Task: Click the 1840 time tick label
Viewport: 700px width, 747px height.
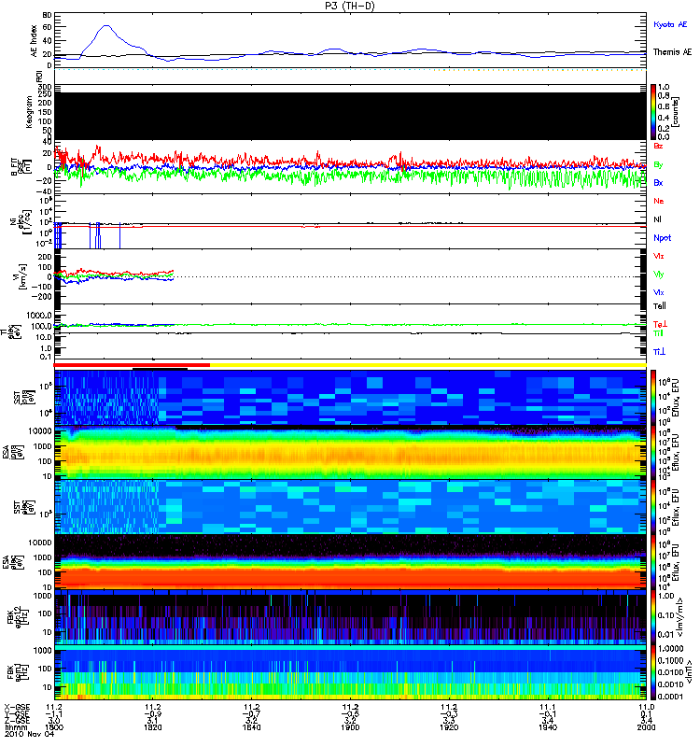Action: [251, 727]
